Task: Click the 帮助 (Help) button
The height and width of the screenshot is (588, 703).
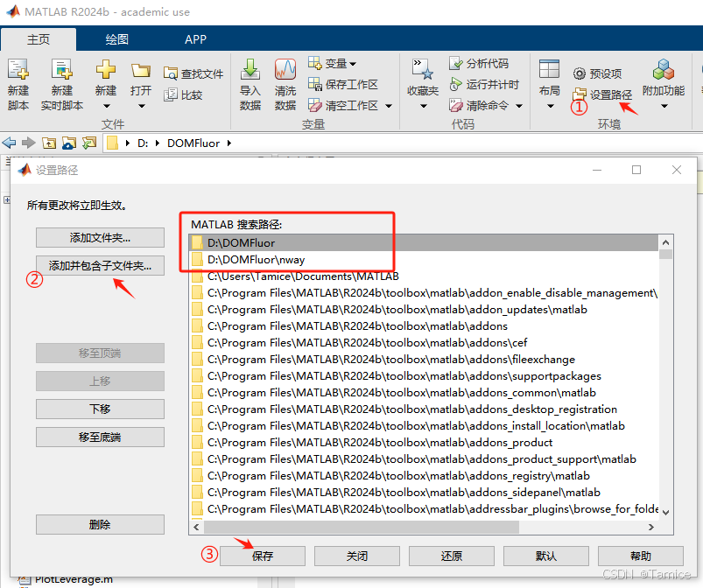Action: click(x=641, y=556)
